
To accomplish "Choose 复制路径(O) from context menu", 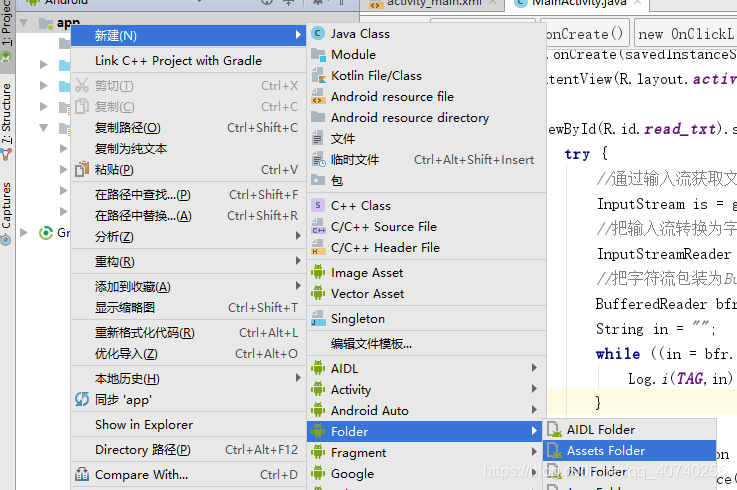I will coord(188,127).
